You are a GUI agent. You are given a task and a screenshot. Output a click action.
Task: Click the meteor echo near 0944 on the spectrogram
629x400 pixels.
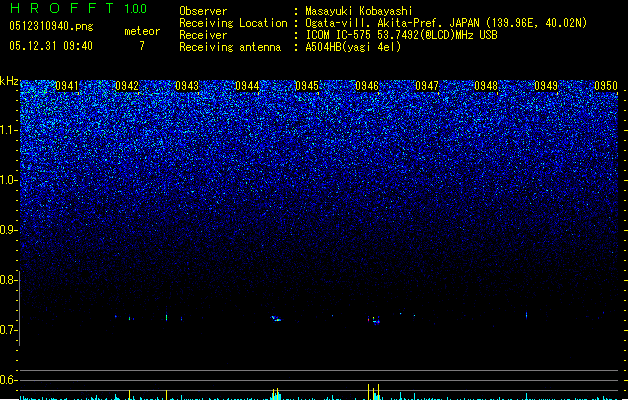[276, 319]
